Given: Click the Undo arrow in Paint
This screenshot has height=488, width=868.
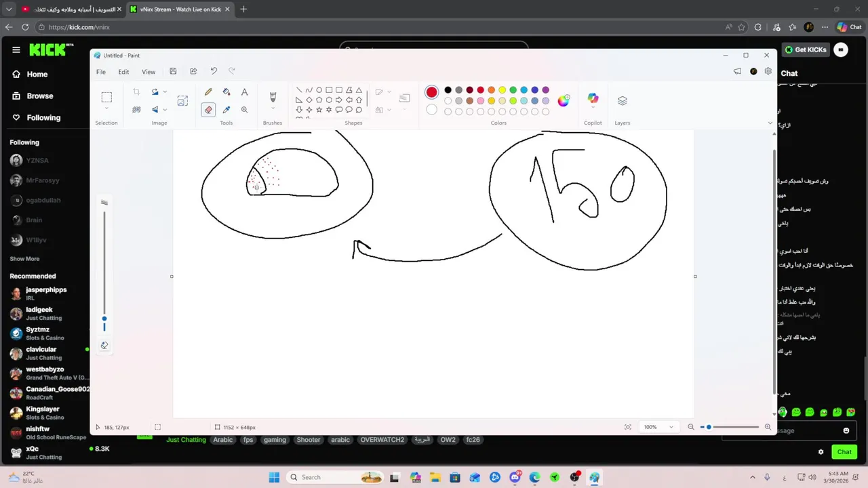Looking at the screenshot, I should tap(214, 71).
